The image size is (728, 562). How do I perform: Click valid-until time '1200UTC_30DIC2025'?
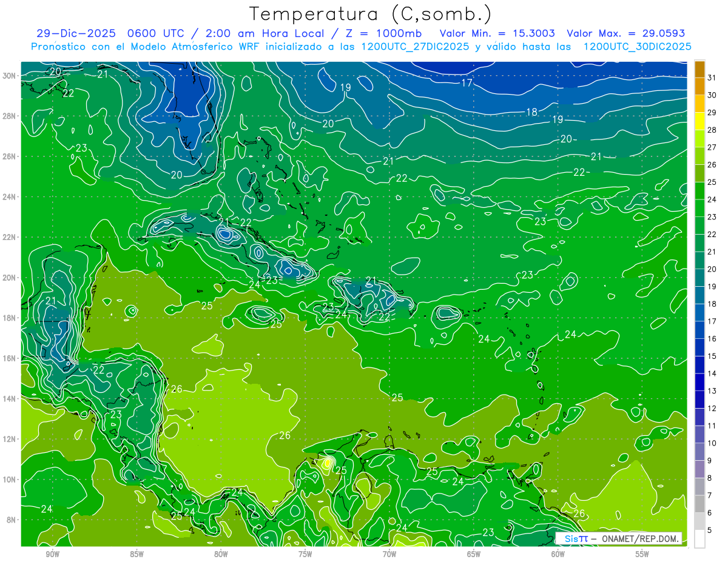(637, 47)
